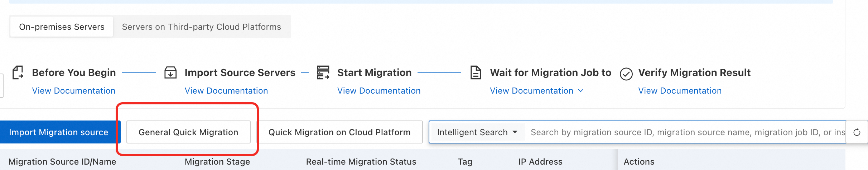The width and height of the screenshot is (868, 170).
Task: View documentation for Import Source Servers
Action: 226,91
